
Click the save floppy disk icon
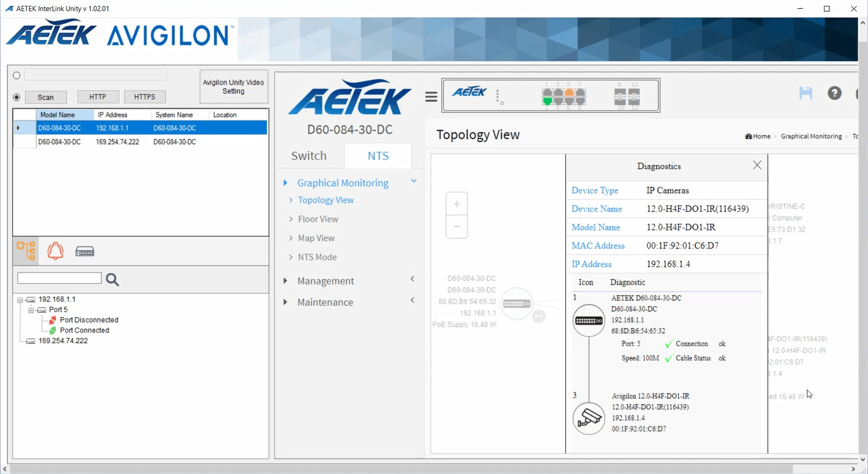click(805, 93)
